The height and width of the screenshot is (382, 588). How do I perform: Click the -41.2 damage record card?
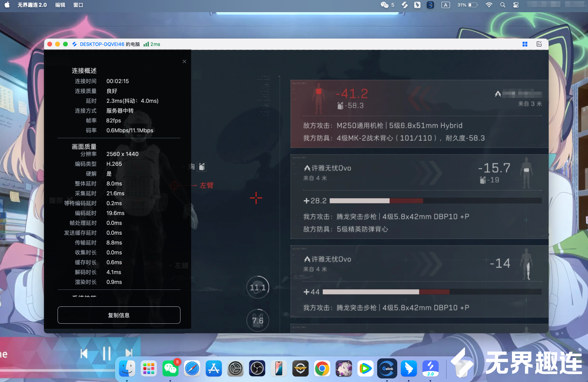click(x=419, y=114)
